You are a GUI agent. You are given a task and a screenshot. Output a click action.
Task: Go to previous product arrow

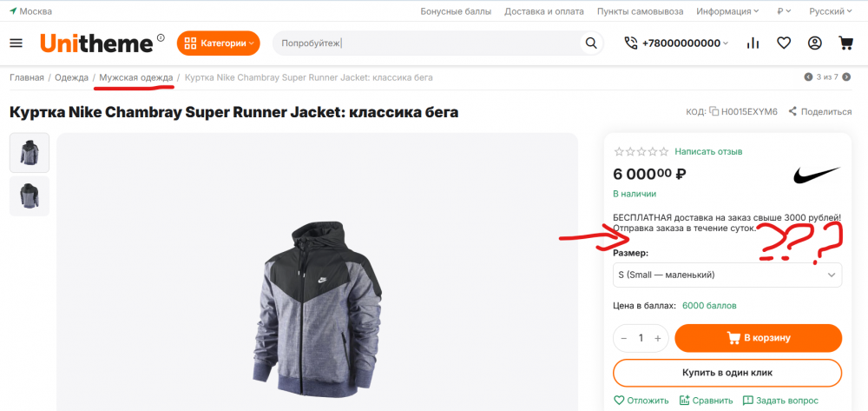(x=809, y=77)
